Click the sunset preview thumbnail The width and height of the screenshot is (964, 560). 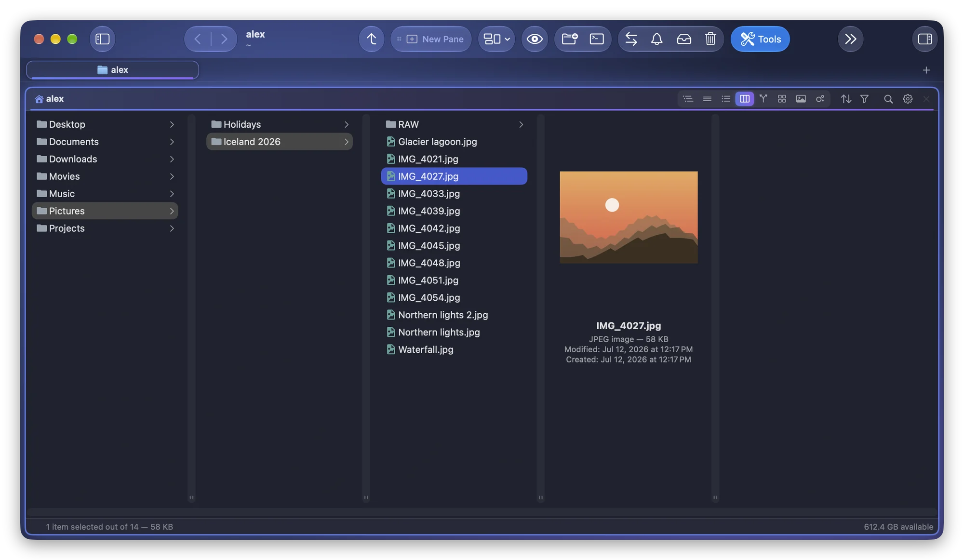(x=629, y=217)
